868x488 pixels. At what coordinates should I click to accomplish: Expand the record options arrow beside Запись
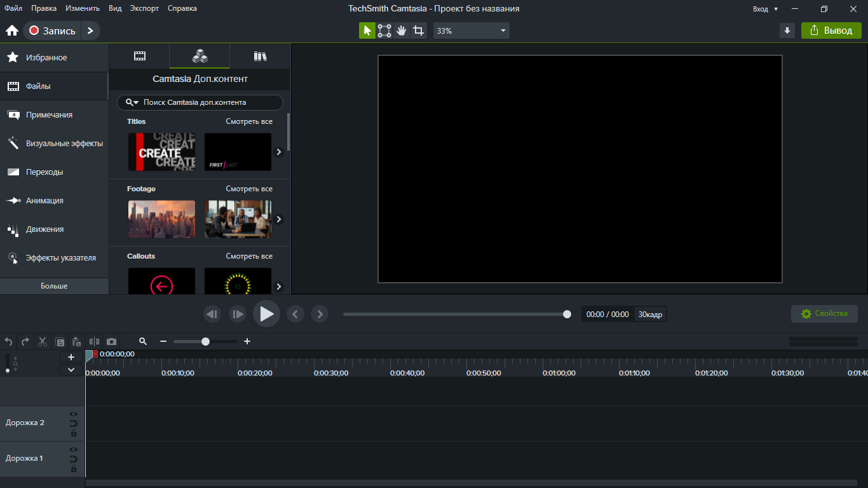[x=90, y=30]
